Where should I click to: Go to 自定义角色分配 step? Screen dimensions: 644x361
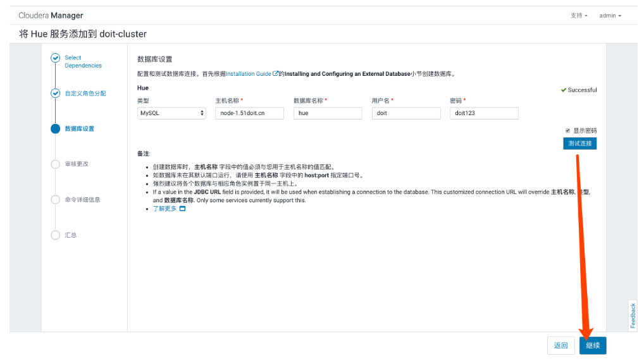[85, 93]
